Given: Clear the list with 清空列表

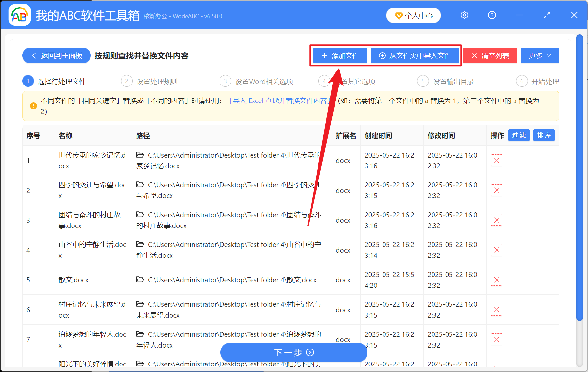Looking at the screenshot, I should pyautogui.click(x=490, y=56).
